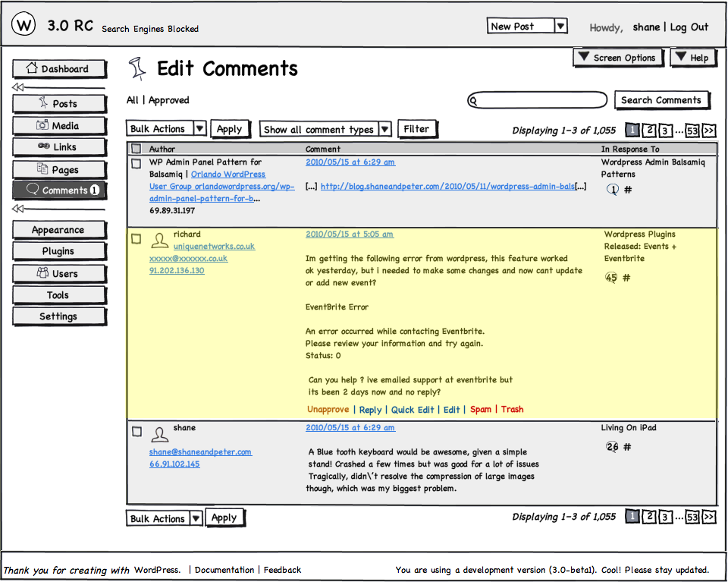Open the Posts menu item
Viewport: 728px width, 582px height.
tap(59, 103)
